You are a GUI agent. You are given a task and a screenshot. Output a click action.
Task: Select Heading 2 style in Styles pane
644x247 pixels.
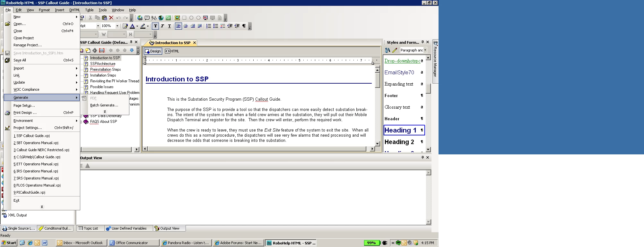pyautogui.click(x=404, y=142)
